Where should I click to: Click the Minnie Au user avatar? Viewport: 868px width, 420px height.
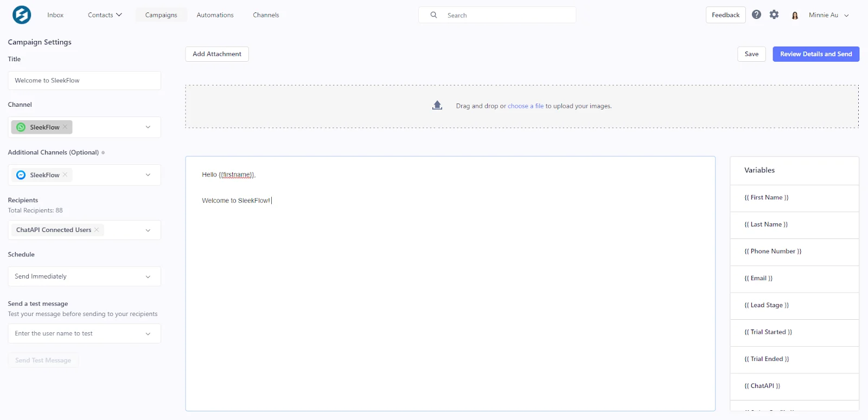click(x=795, y=15)
